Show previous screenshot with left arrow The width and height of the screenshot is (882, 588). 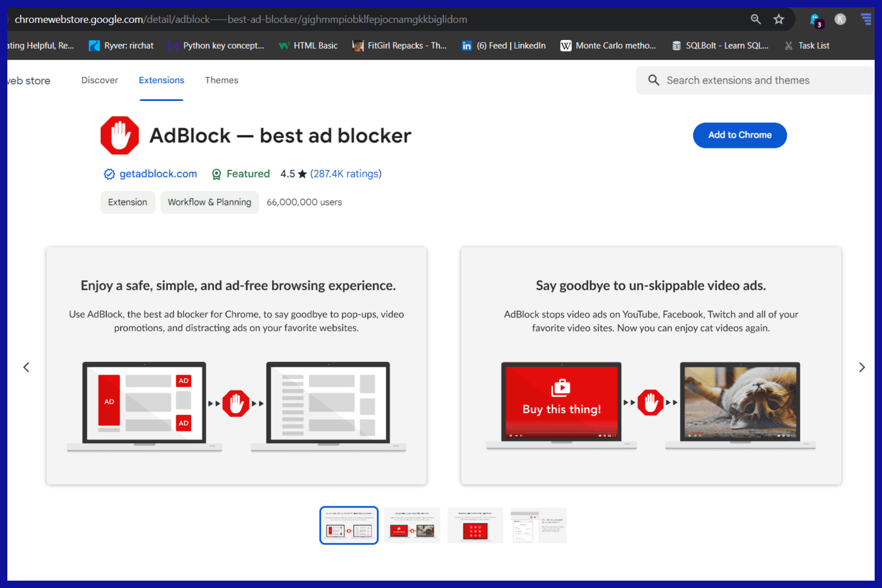[26, 367]
